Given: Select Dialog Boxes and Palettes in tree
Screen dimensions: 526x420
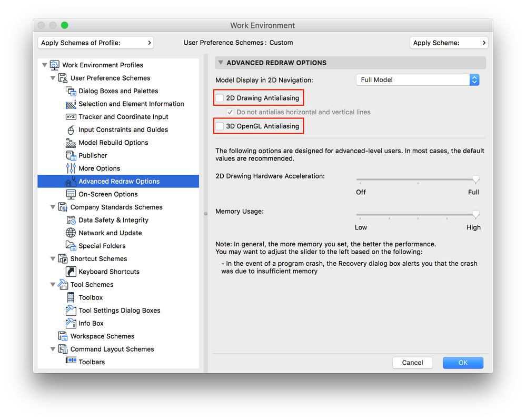Looking at the screenshot, I should [118, 91].
